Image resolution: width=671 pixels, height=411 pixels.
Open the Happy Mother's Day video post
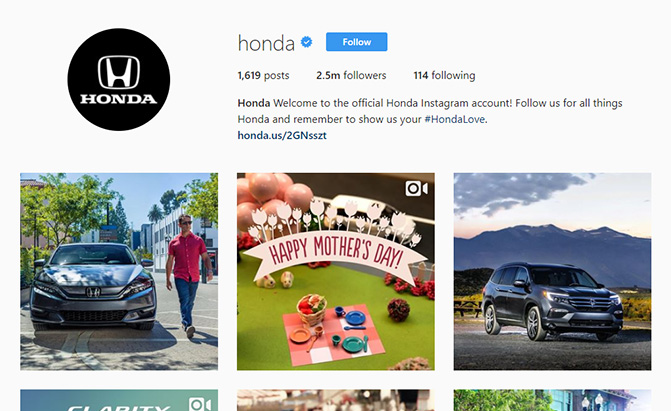(x=336, y=271)
